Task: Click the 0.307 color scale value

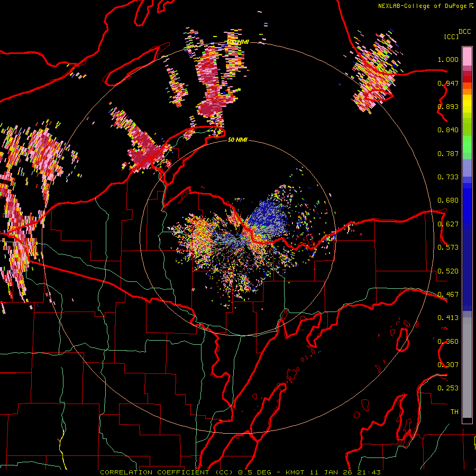Action: point(448,365)
